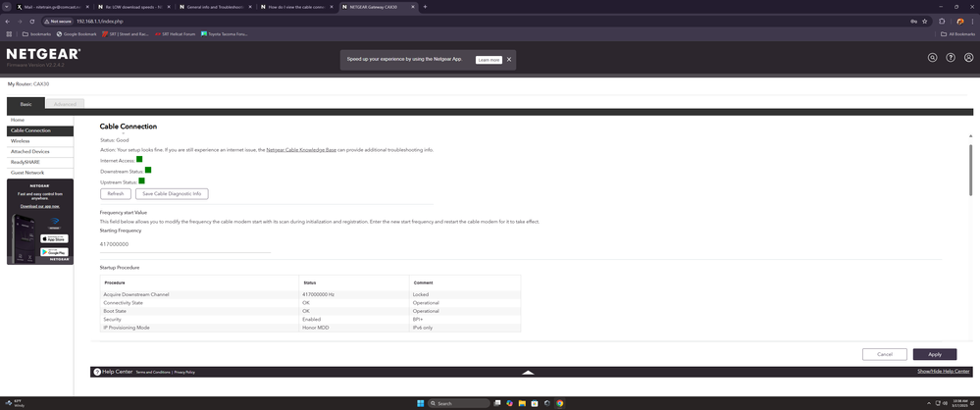Click the Starting Frequency input field
Viewport: 980px width, 410px height.
pos(184,244)
